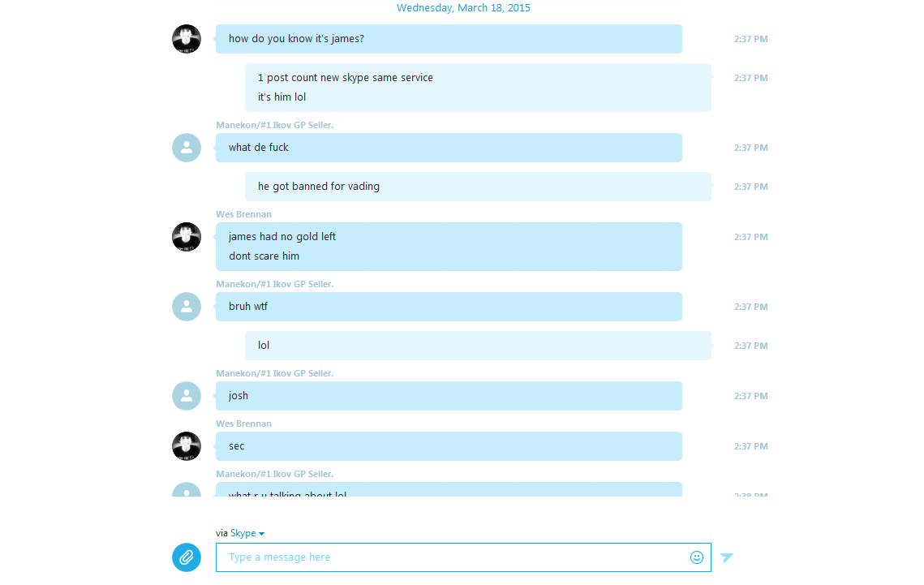Select the 'lol' reply message bubble
Viewport: 924px width, 585px height.
point(478,346)
